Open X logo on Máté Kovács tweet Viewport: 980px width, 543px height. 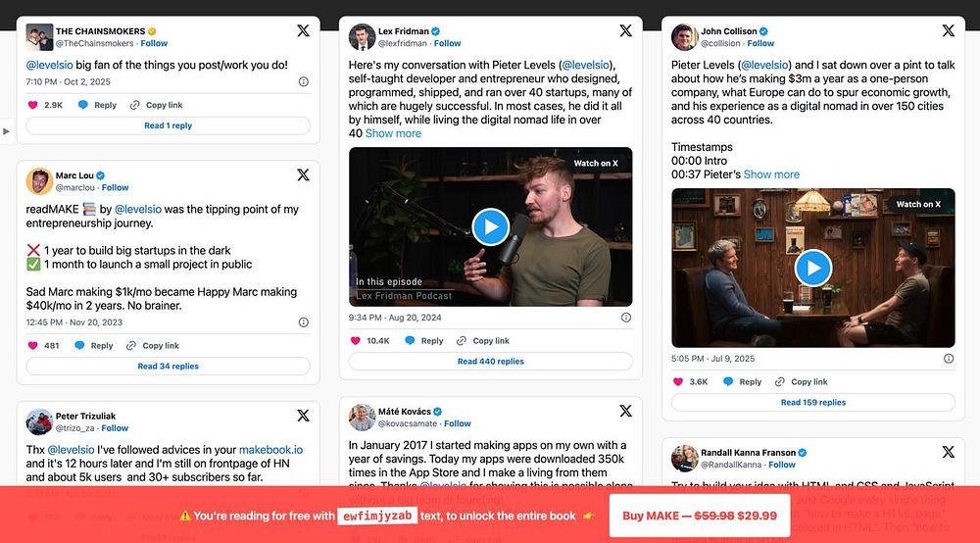point(625,411)
